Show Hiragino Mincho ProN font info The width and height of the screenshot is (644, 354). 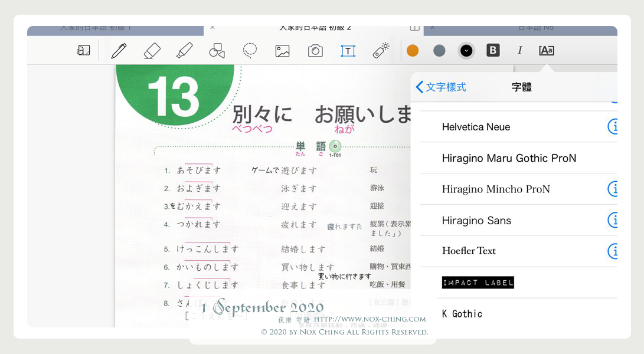pos(613,189)
